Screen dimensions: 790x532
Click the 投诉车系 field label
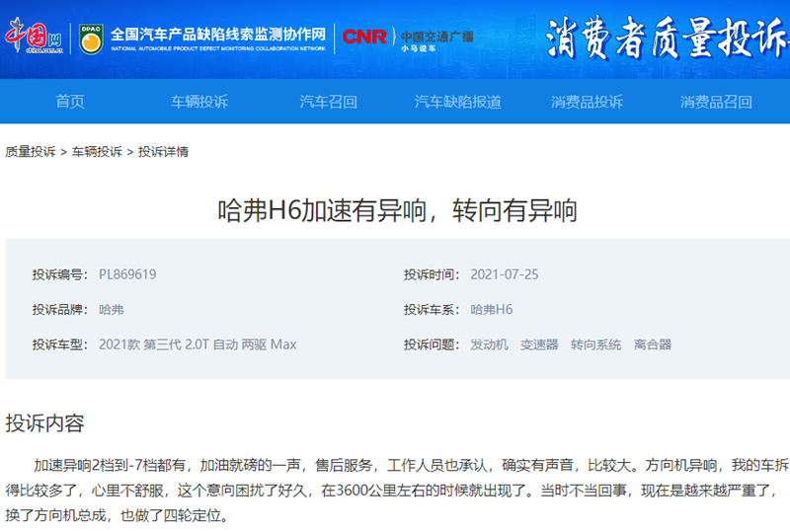(x=432, y=309)
